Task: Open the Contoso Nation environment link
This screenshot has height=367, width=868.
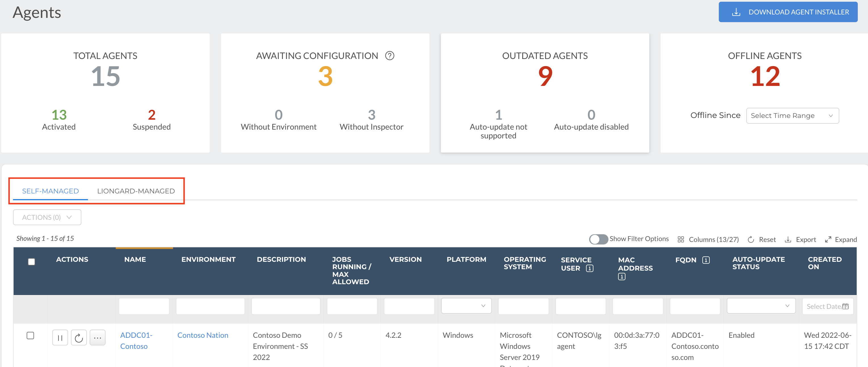Action: pos(203,335)
